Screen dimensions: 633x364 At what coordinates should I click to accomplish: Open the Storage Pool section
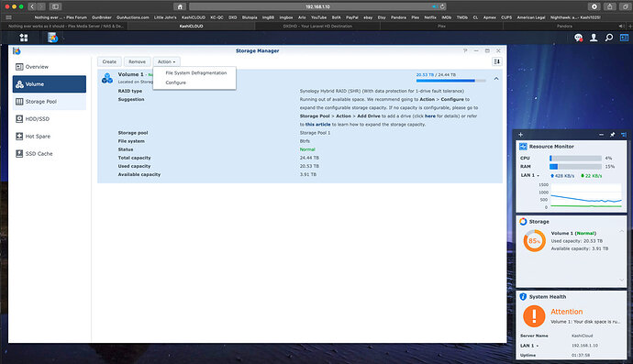(50, 101)
